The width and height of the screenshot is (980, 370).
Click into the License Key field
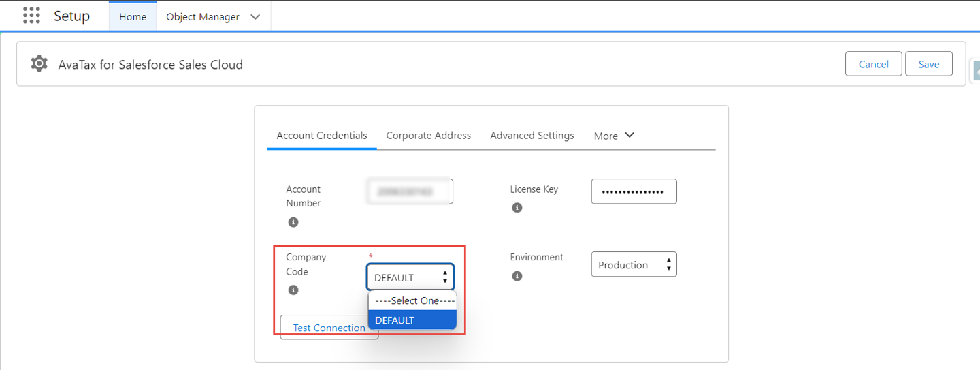(x=634, y=191)
